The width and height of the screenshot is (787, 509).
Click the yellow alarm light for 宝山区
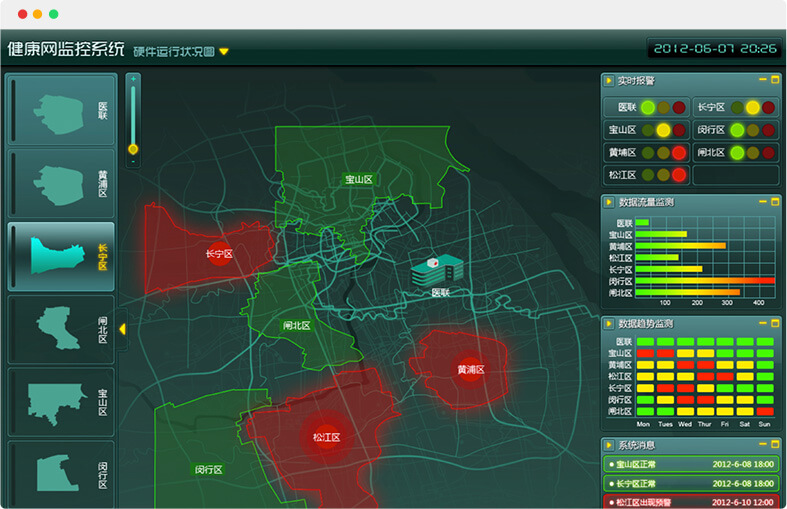coord(663,130)
